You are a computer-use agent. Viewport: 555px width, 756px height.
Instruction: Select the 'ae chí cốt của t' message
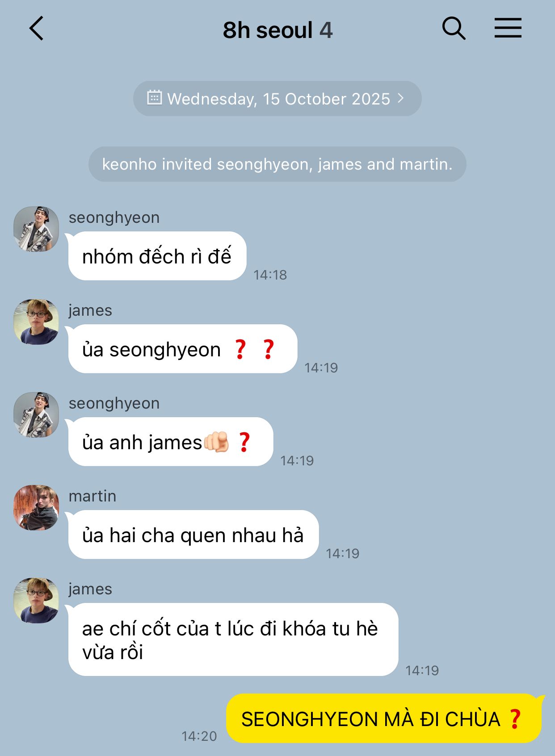233,639
